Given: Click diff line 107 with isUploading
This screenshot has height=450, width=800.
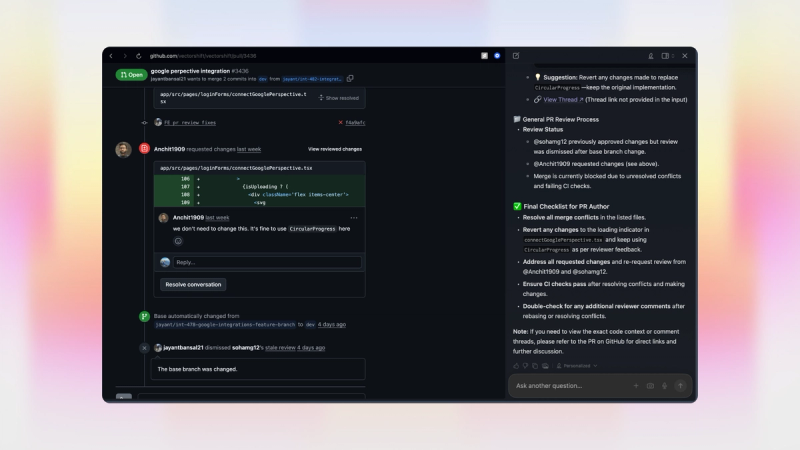Looking at the screenshot, I should tap(260, 187).
